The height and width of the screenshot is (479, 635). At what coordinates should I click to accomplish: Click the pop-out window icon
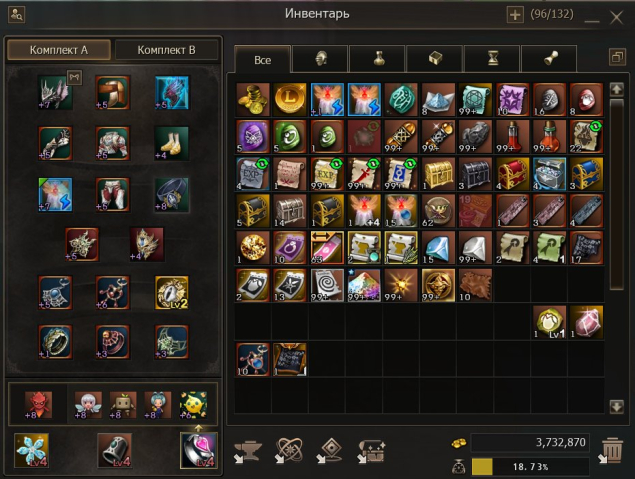tap(617, 57)
